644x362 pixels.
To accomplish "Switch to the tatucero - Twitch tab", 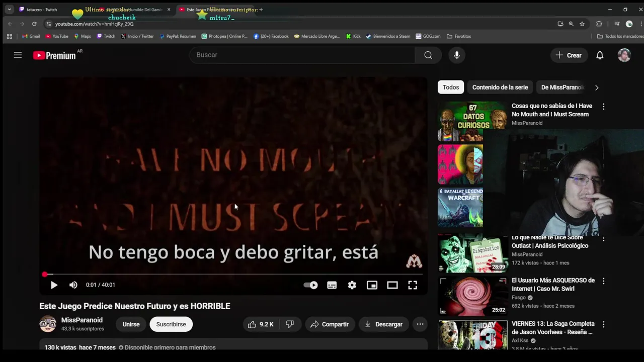I will 41,10.
